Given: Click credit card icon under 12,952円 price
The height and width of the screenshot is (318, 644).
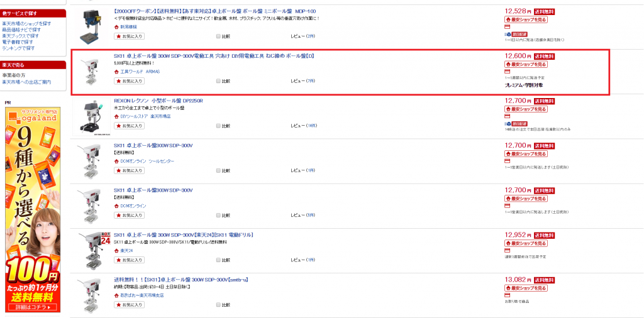Looking at the screenshot, I should click(x=508, y=250).
